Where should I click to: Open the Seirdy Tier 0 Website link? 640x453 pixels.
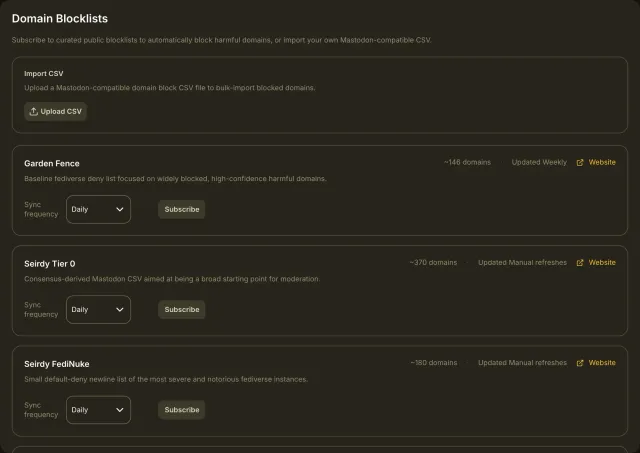[x=602, y=262]
